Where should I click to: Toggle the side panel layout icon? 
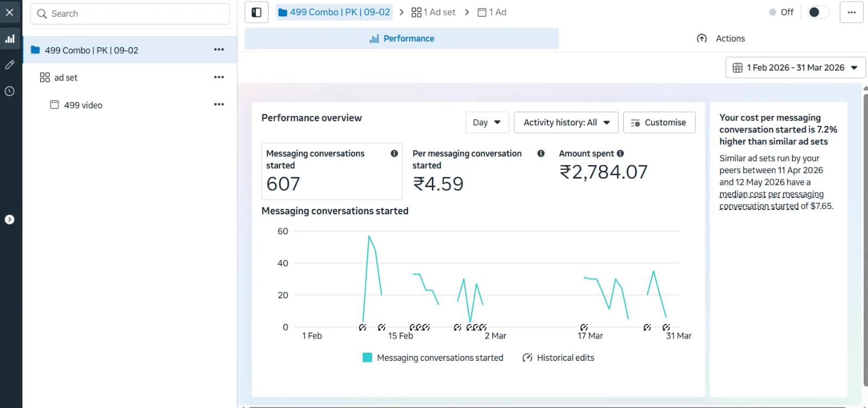(257, 12)
